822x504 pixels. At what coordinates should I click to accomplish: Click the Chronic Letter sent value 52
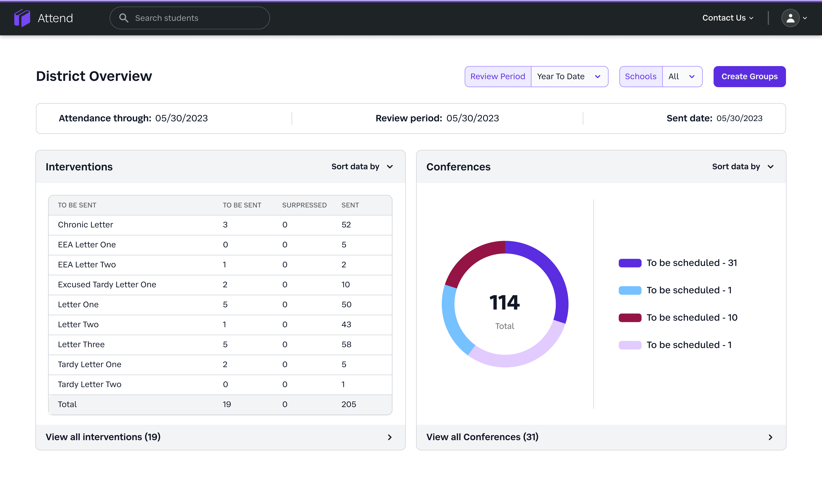click(x=346, y=225)
